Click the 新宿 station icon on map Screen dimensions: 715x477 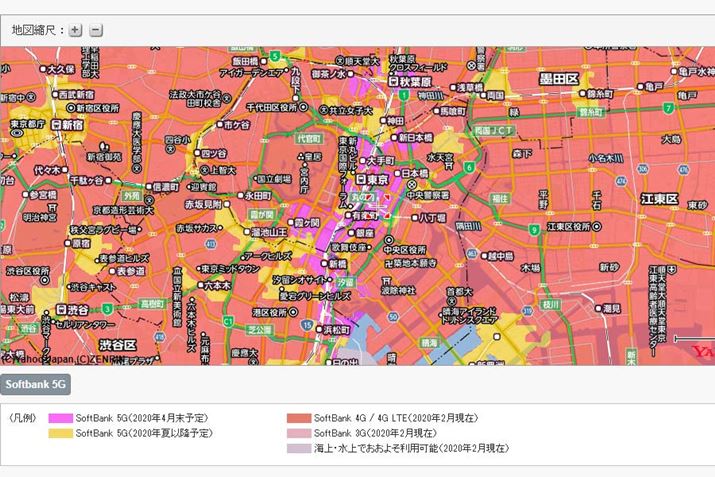pyautogui.click(x=56, y=124)
